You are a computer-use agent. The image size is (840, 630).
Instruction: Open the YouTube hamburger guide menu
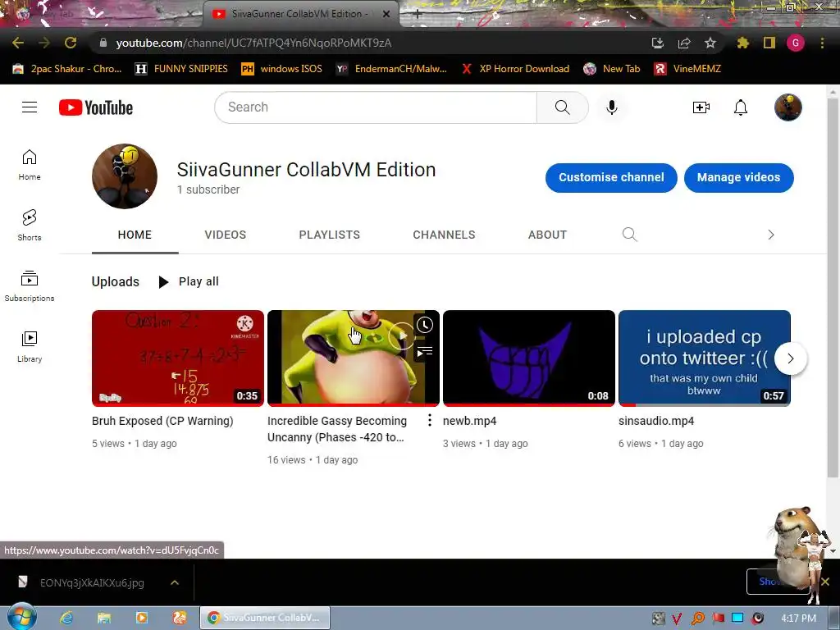tap(30, 107)
